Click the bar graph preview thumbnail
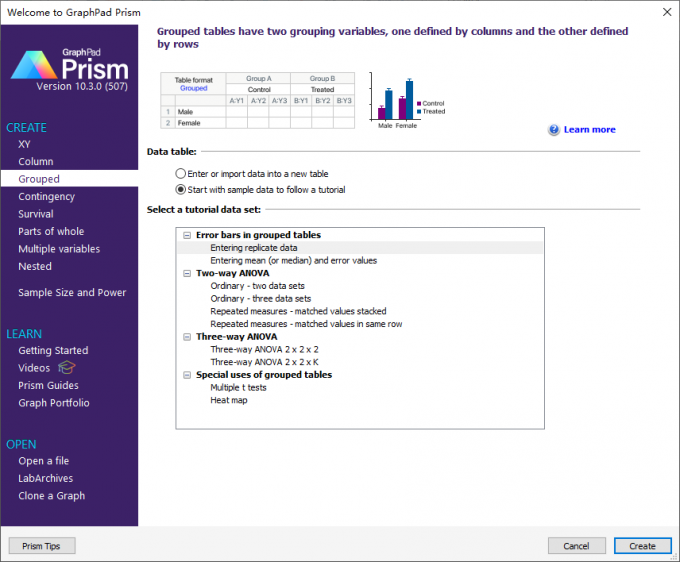This screenshot has height=562, width=680. (x=406, y=100)
